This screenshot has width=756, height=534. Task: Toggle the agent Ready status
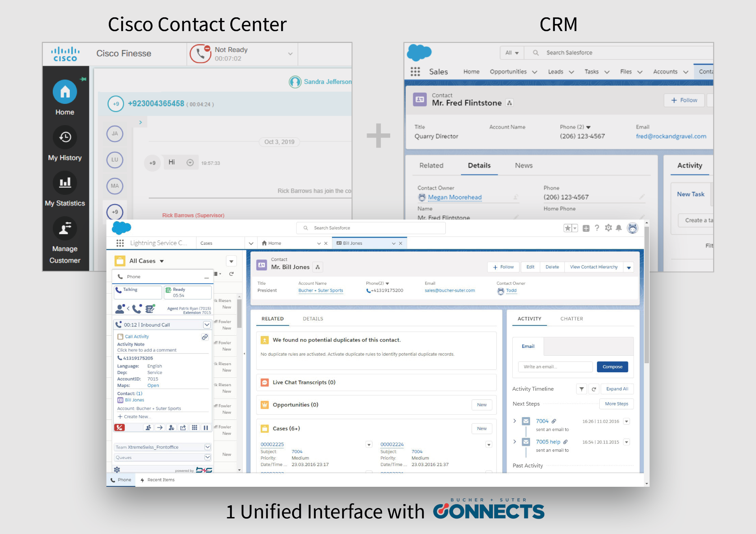[187, 292]
